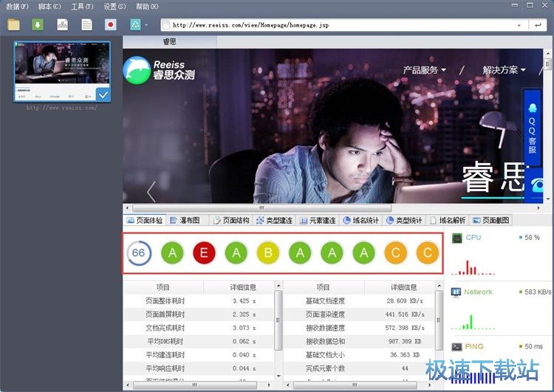Viewport: 554px width, 392px height.
Task: Expand the 解决方案 navigation dropdown
Action: pos(505,70)
